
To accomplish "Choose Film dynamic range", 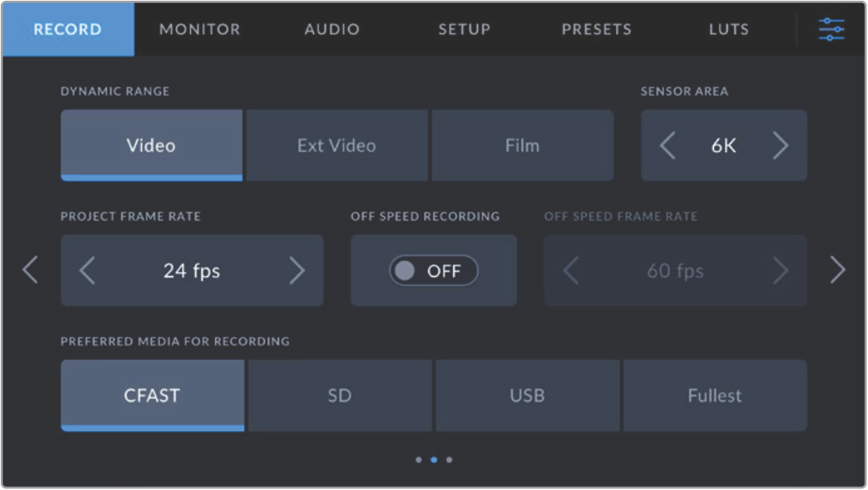I will 522,146.
